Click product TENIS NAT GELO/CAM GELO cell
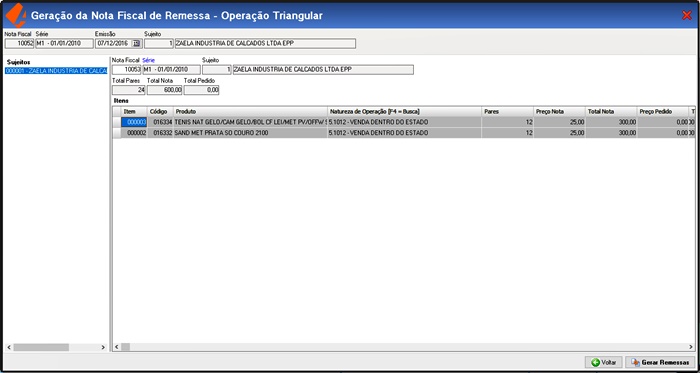The height and width of the screenshot is (373, 700). click(x=250, y=122)
